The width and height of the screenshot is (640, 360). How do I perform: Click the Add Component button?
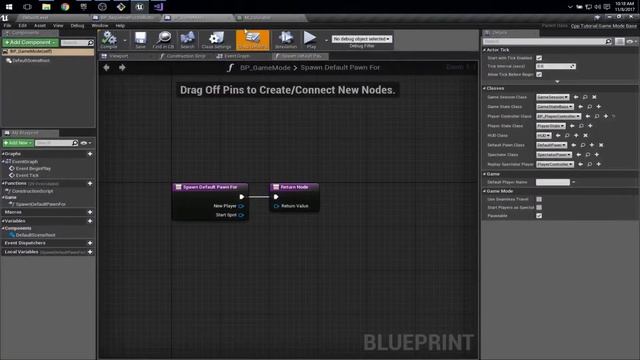[31, 42]
